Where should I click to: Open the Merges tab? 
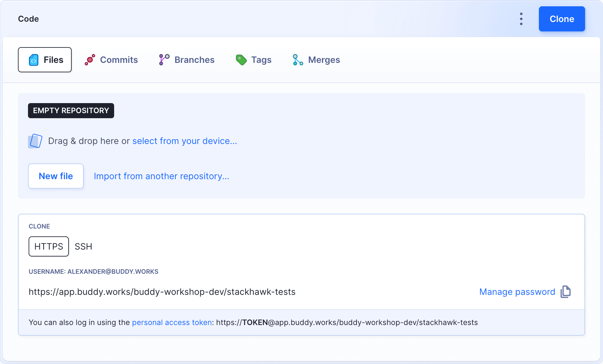click(x=316, y=60)
